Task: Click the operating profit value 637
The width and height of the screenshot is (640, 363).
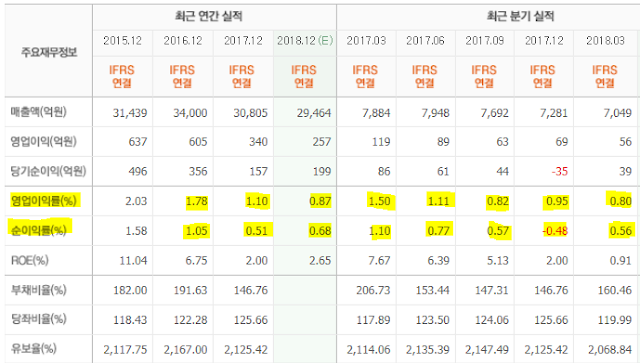Action: [x=138, y=142]
